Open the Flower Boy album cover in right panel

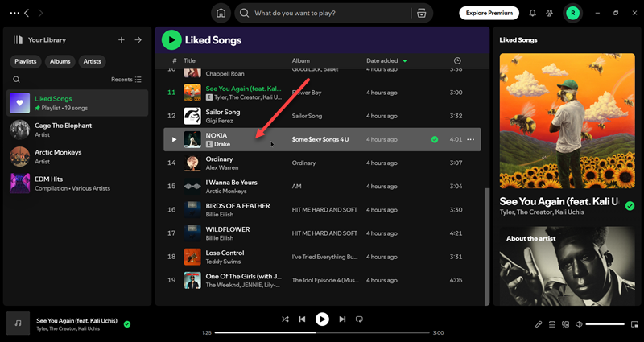(x=568, y=122)
